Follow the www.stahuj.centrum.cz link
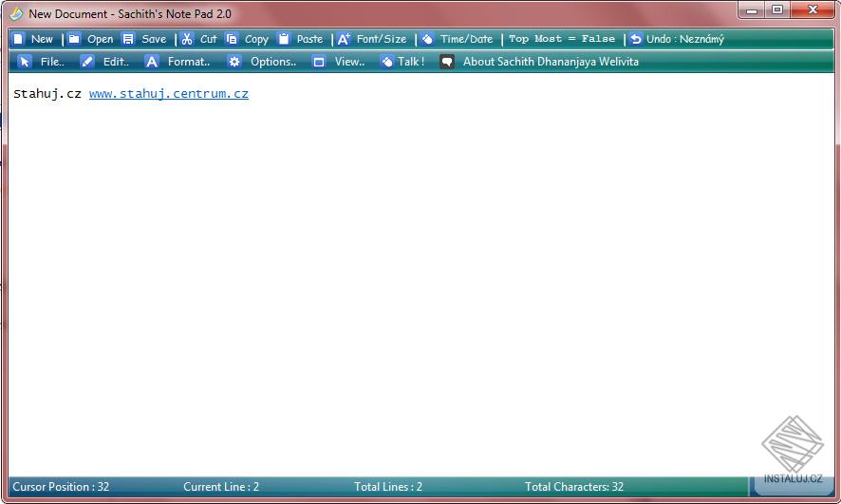Screen dimensions: 841x504 [168, 94]
